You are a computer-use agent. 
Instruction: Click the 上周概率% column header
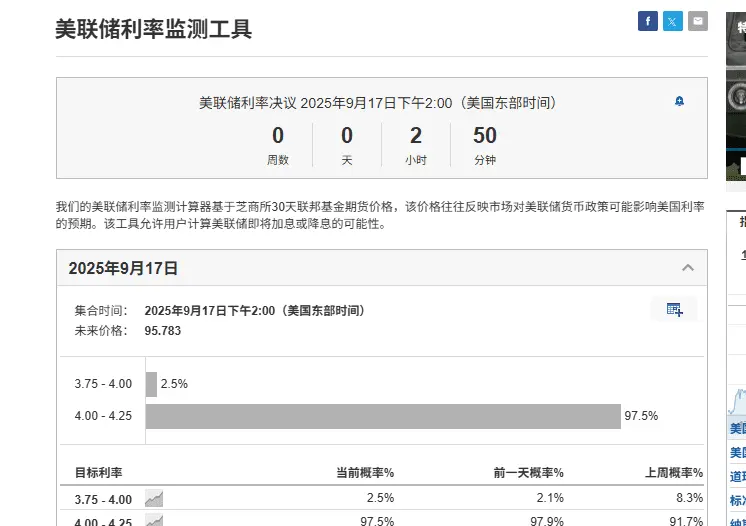coord(674,473)
